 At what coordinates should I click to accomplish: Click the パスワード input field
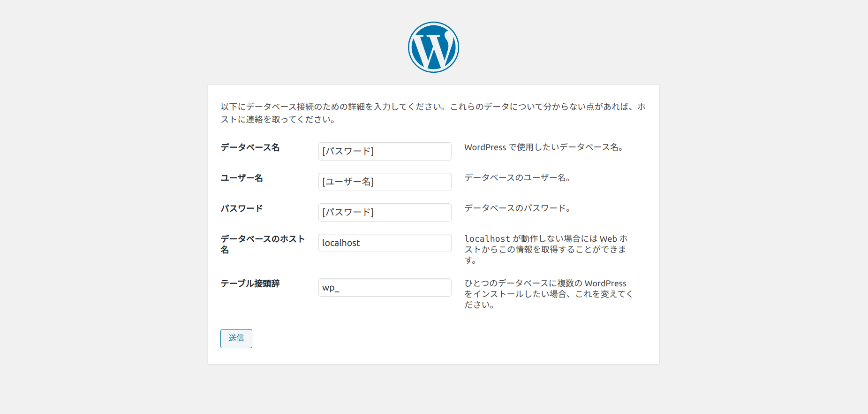click(385, 212)
